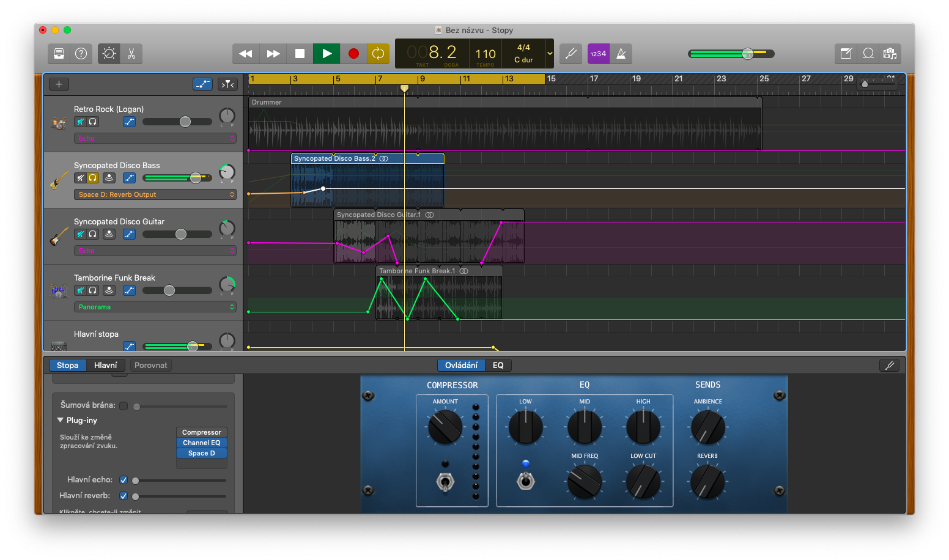
Task: Collapse the Plug-iny disclosure triangle
Action: (61, 420)
